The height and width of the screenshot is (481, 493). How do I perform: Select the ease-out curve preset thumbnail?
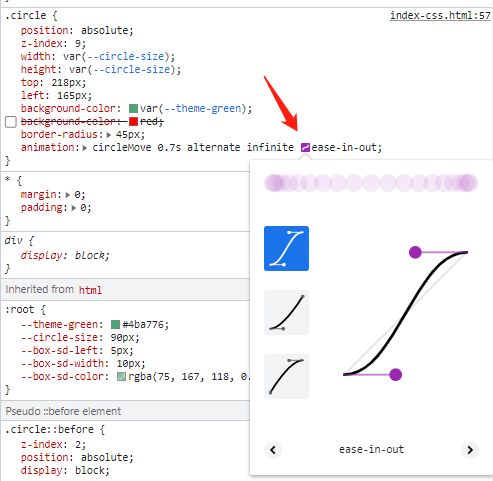tap(286, 376)
